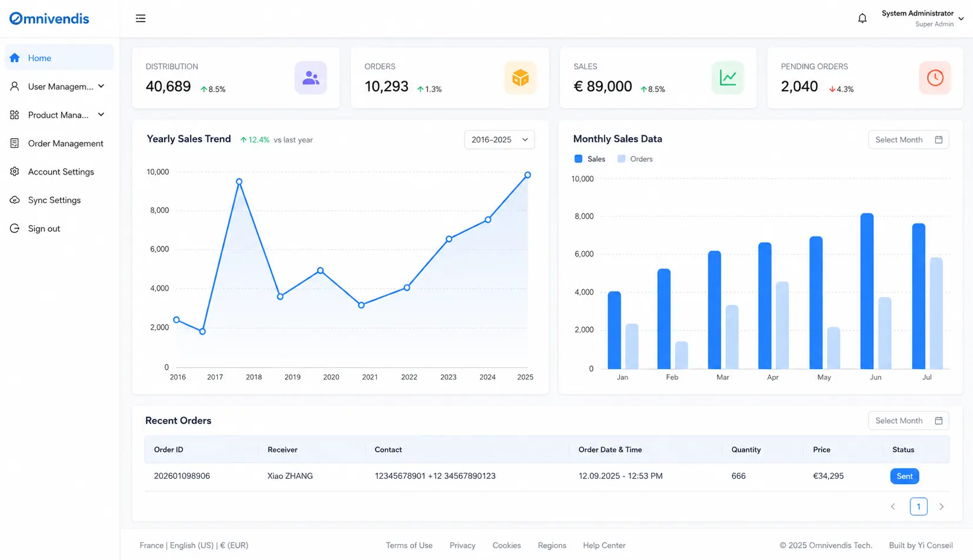Click the 2025 data point on sales trend
Image resolution: width=973 pixels, height=560 pixels.
coord(527,175)
